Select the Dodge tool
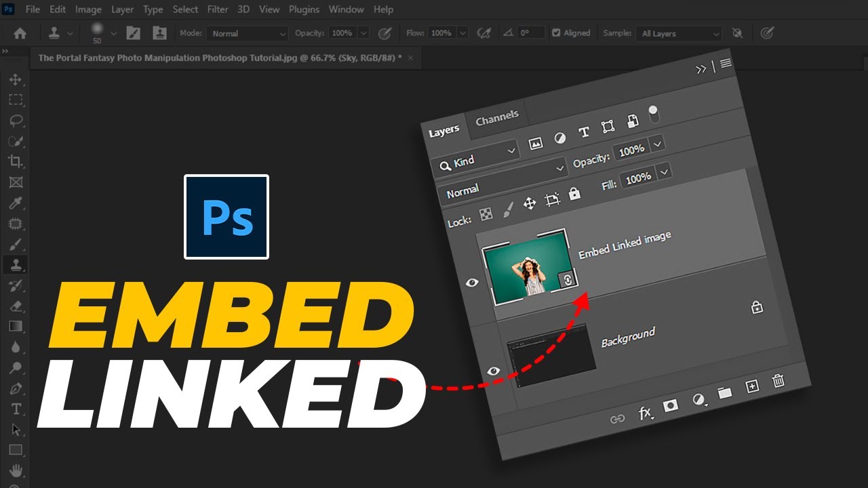The height and width of the screenshot is (488, 868). [x=15, y=368]
